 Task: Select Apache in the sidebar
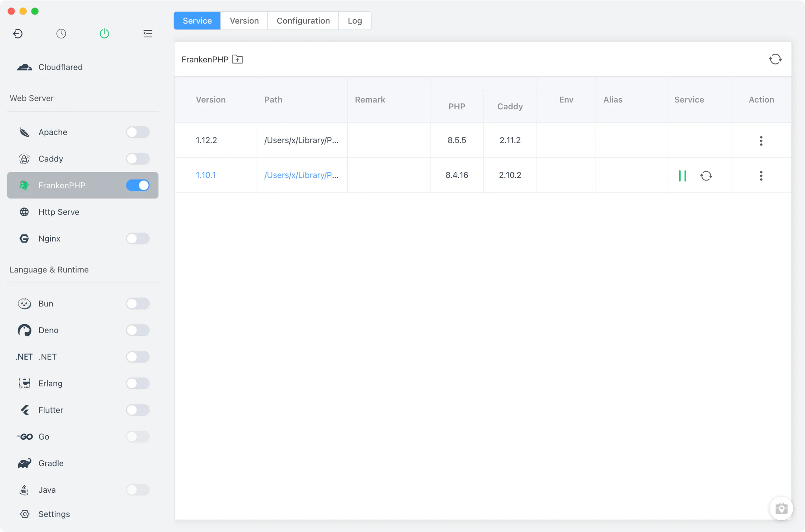pyautogui.click(x=83, y=132)
